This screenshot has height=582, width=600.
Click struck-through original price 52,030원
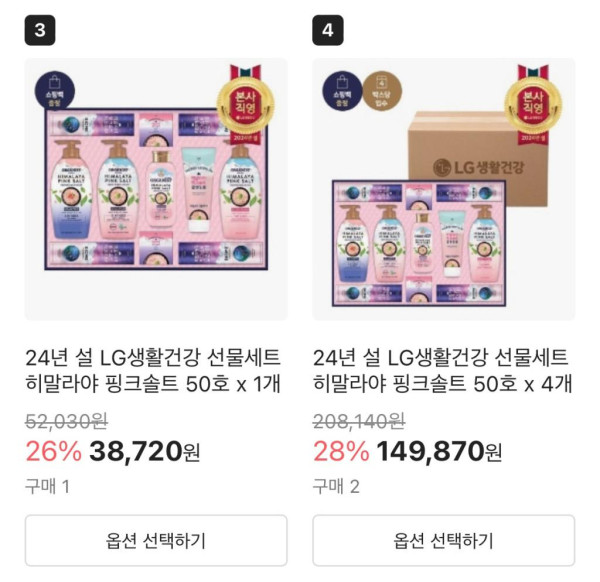pyautogui.click(x=67, y=421)
